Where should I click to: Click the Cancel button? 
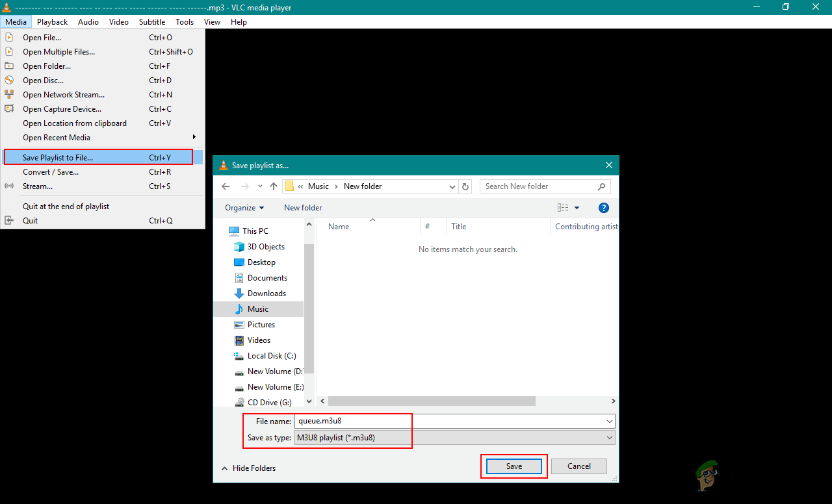579,466
